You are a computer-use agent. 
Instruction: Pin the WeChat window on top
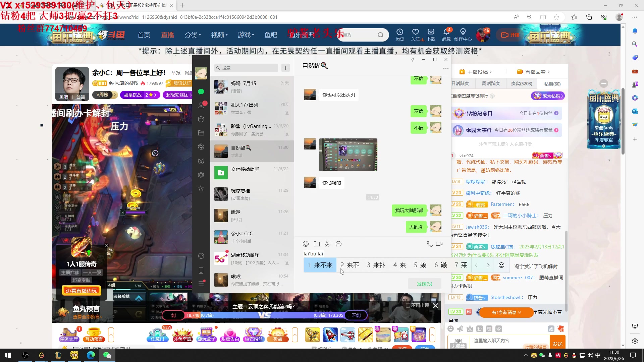[413, 59]
